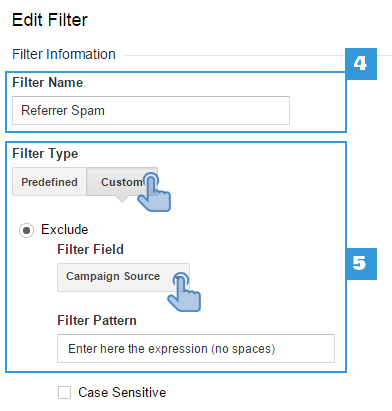Screen dimensions: 392x411
Task: Open the Campaign Source dropdown
Action: (123, 277)
